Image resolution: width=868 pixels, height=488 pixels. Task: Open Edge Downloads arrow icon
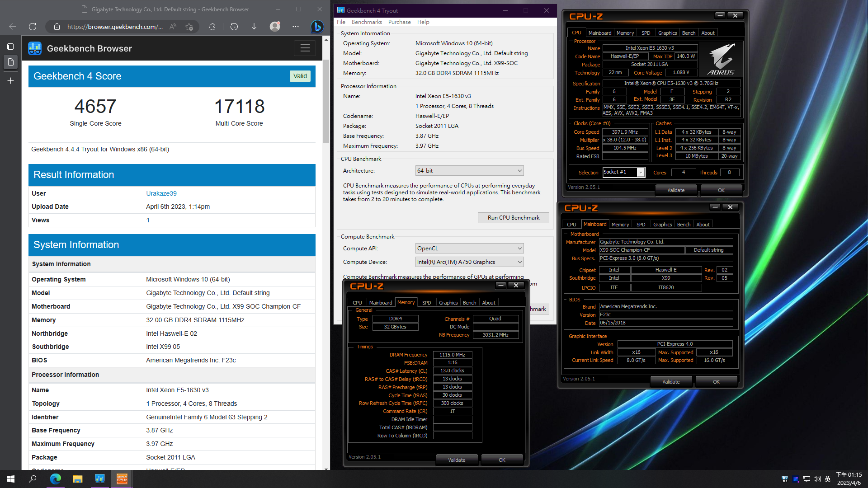[254, 27]
